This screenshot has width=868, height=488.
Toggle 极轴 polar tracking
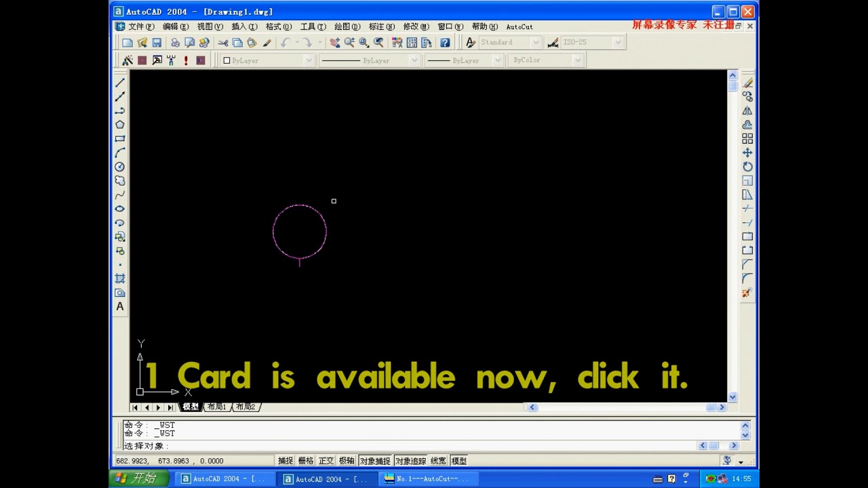[347, 461]
